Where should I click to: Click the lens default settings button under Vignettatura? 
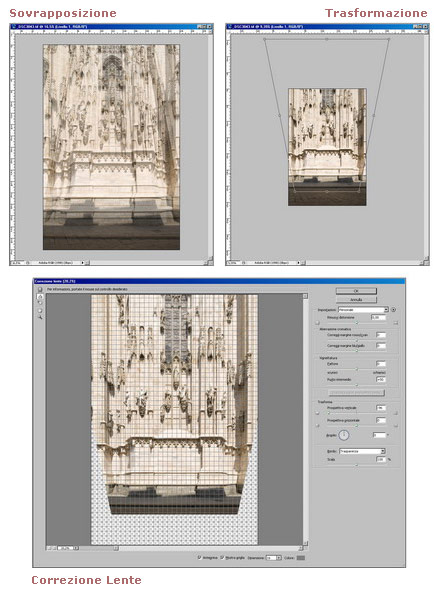(x=356, y=393)
